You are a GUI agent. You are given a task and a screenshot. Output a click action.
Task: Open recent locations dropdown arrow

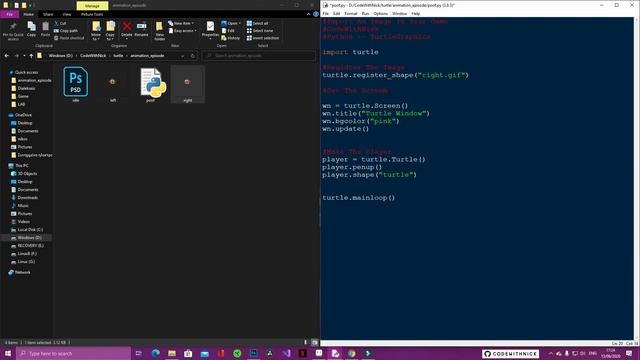coord(24,56)
